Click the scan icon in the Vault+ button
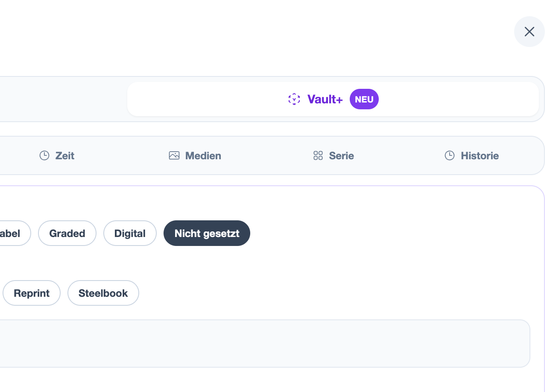 pos(294,99)
